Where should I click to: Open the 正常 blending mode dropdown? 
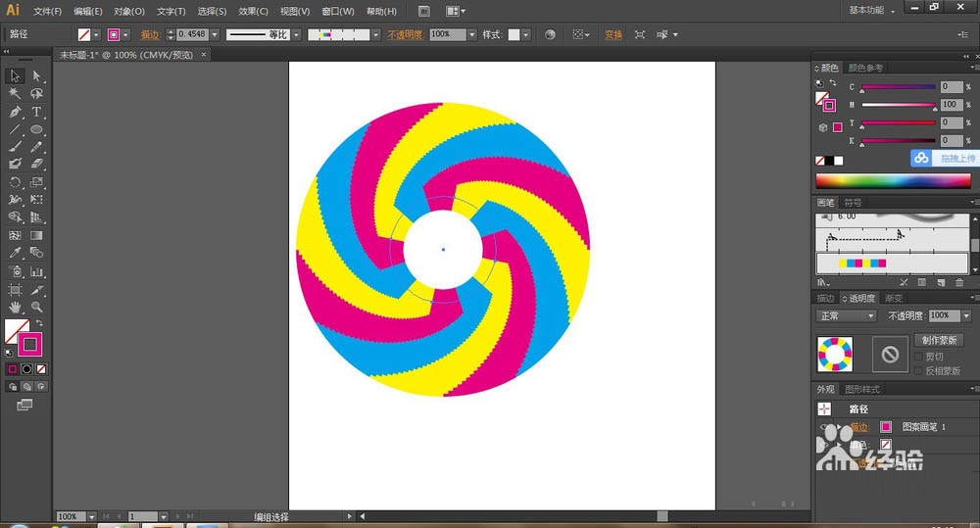point(846,315)
